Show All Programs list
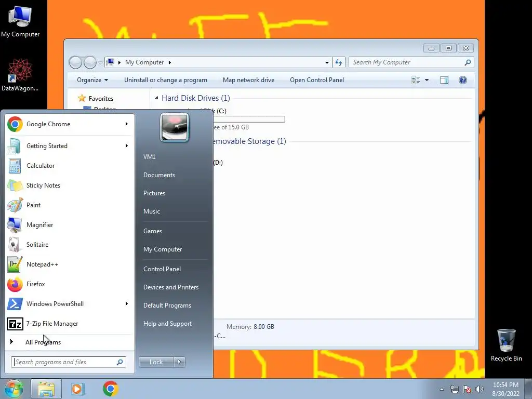The width and height of the screenshot is (532, 399). pyautogui.click(x=69, y=342)
